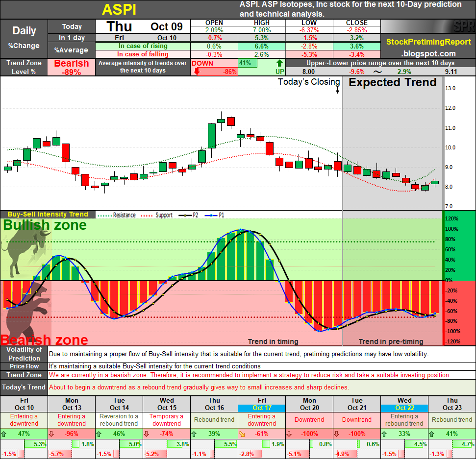Click the -86% DOWN intensity bar
The width and height of the screenshot is (476, 459).
pos(214,72)
